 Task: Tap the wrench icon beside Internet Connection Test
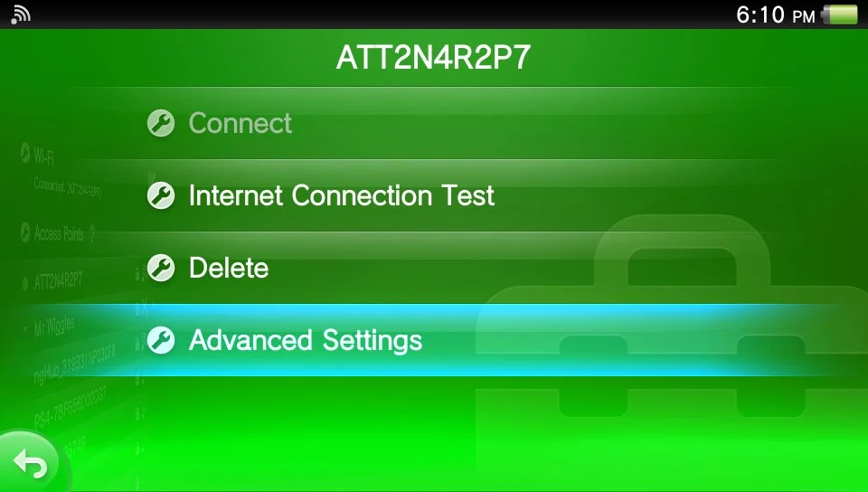[161, 195]
